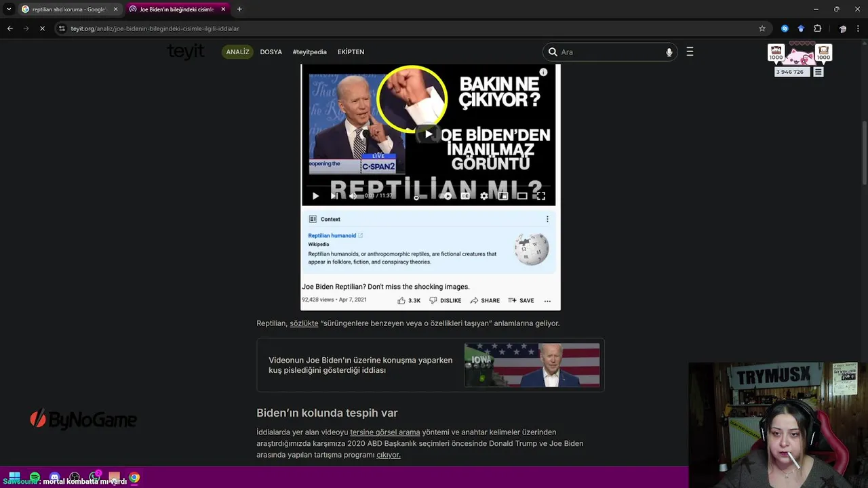Open the teyit hamburger menu

(x=690, y=52)
